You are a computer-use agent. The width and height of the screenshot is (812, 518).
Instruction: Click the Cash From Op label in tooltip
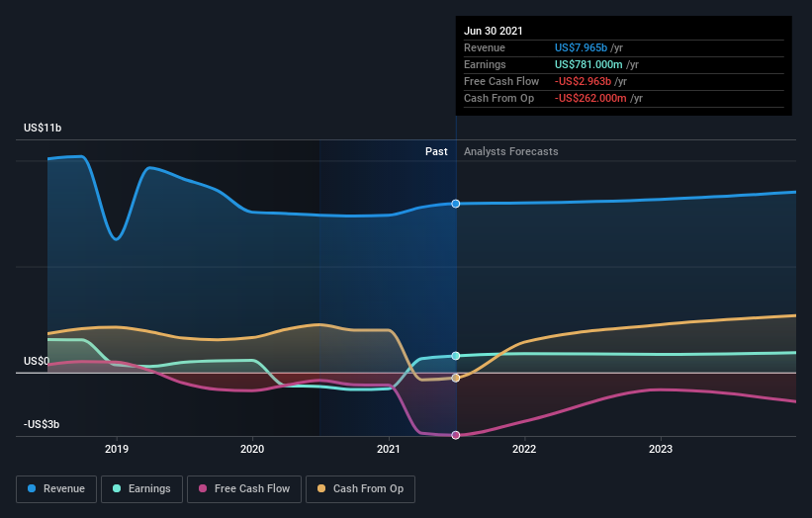click(498, 98)
